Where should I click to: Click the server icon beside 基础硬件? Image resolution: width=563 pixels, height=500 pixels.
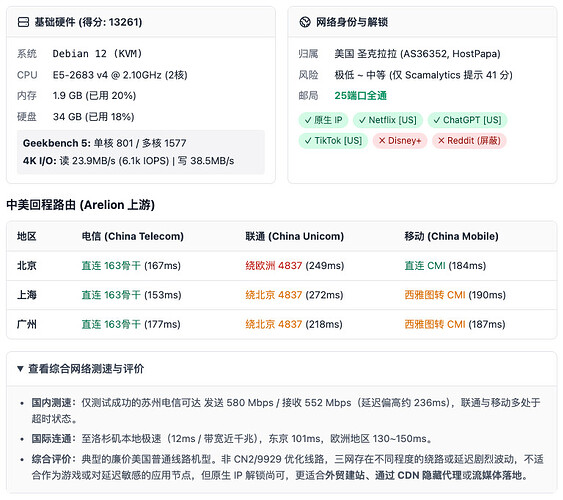tap(23, 22)
